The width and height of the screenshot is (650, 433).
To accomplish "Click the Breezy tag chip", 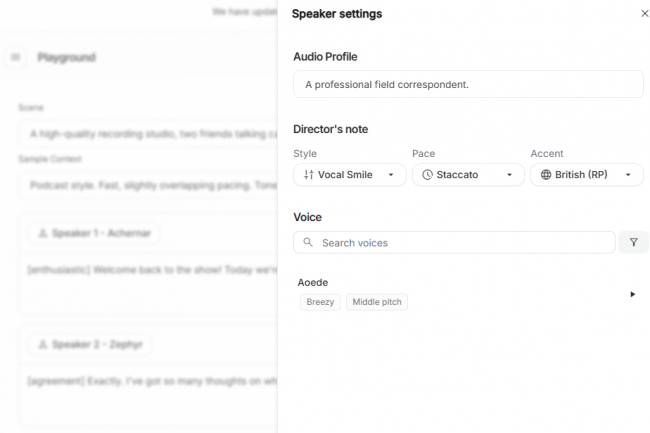I will pyautogui.click(x=320, y=301).
